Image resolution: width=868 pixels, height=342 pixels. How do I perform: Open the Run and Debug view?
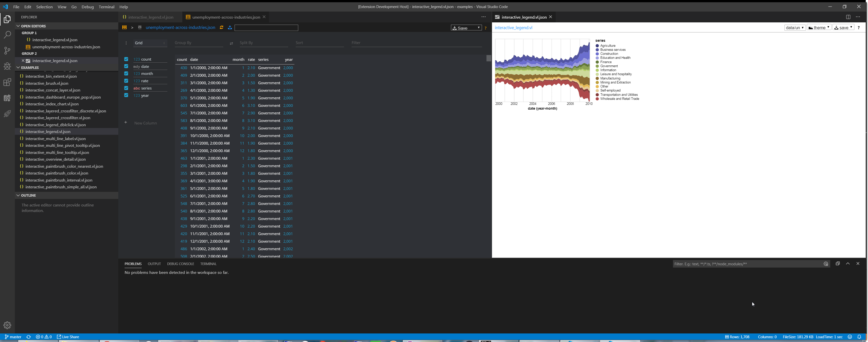(x=7, y=66)
